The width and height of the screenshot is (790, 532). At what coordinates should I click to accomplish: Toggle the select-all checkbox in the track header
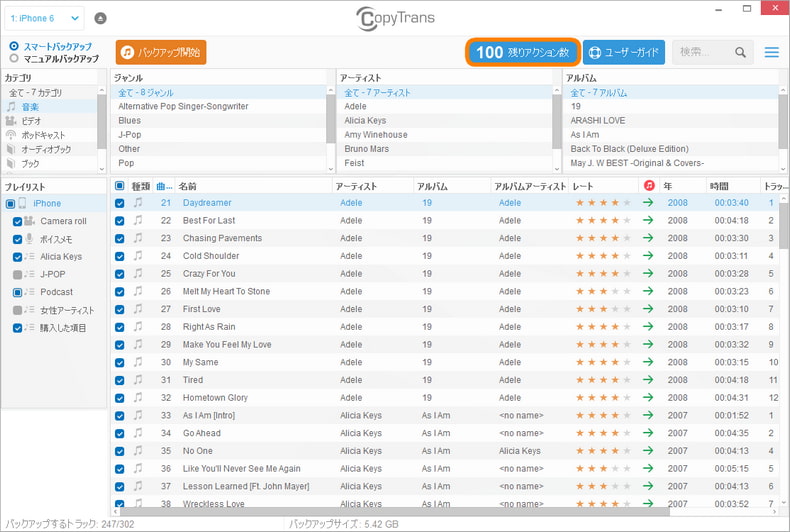point(119,186)
